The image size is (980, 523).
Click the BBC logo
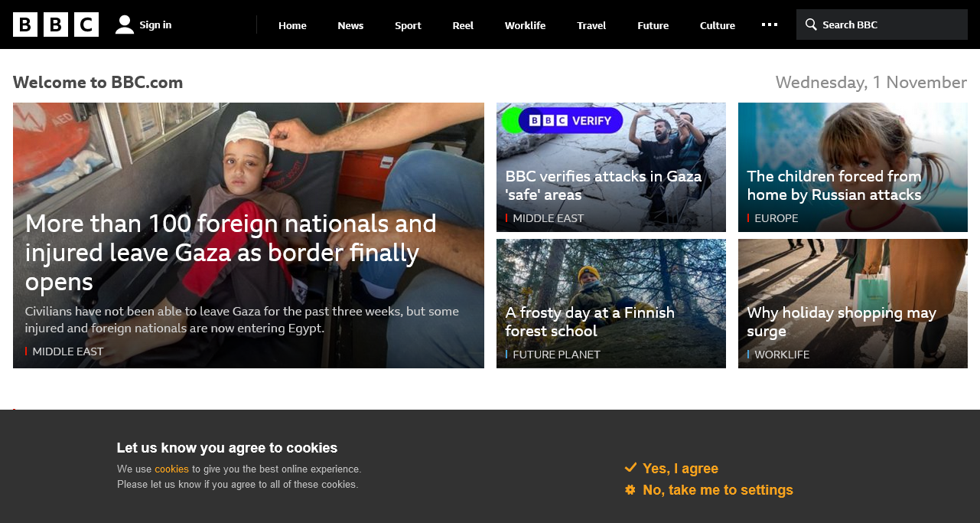[x=56, y=25]
